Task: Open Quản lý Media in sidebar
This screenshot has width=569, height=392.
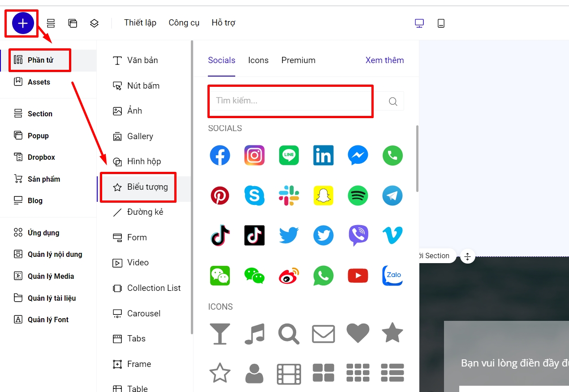Action: (x=51, y=276)
